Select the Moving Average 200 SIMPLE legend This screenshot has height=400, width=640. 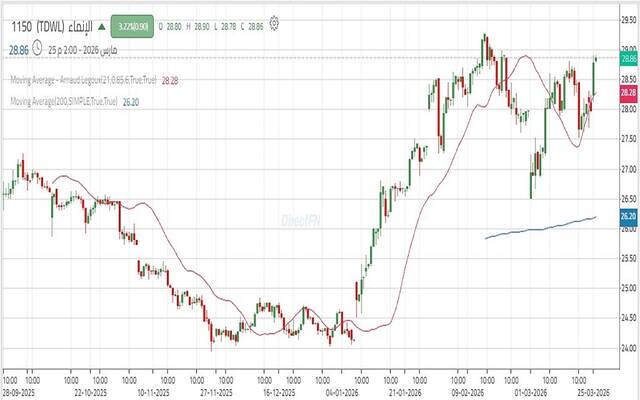[63, 102]
